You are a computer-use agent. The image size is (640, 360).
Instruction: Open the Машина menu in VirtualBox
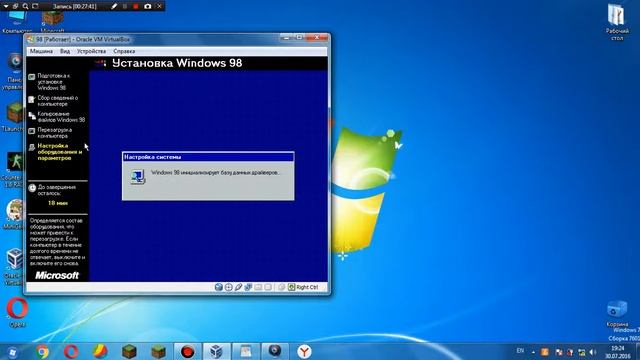pyautogui.click(x=41, y=51)
